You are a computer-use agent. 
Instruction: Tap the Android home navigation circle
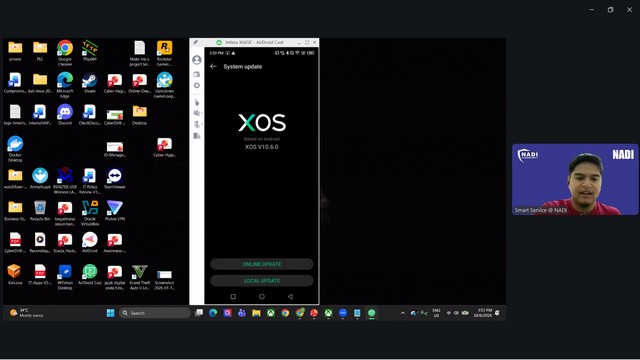pyautogui.click(x=262, y=296)
